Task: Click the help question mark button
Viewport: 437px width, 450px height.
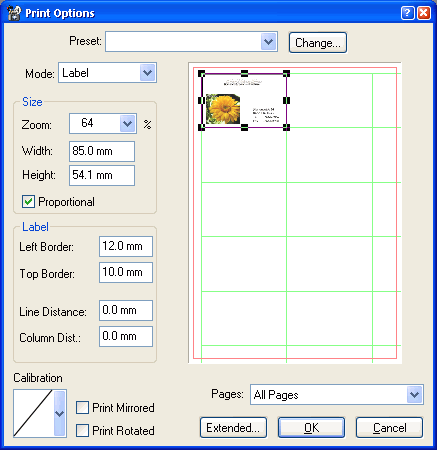Action: pos(408,13)
